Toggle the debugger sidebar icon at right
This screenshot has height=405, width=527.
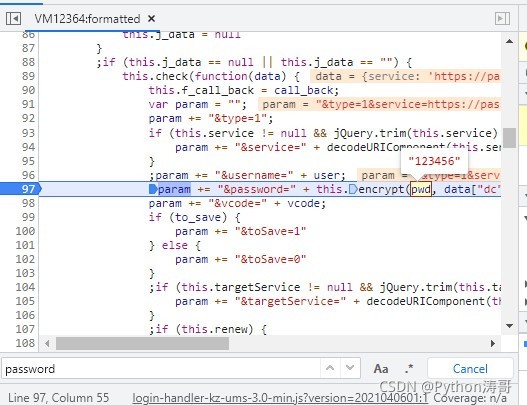[502, 18]
